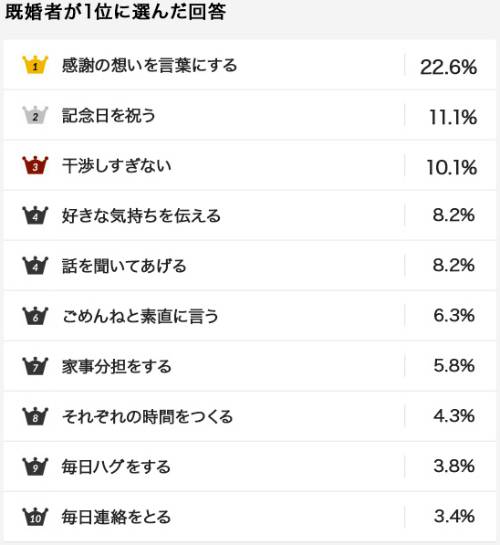Click the 干渉しすぎない row label
This screenshot has width=500, height=545.
tap(117, 166)
